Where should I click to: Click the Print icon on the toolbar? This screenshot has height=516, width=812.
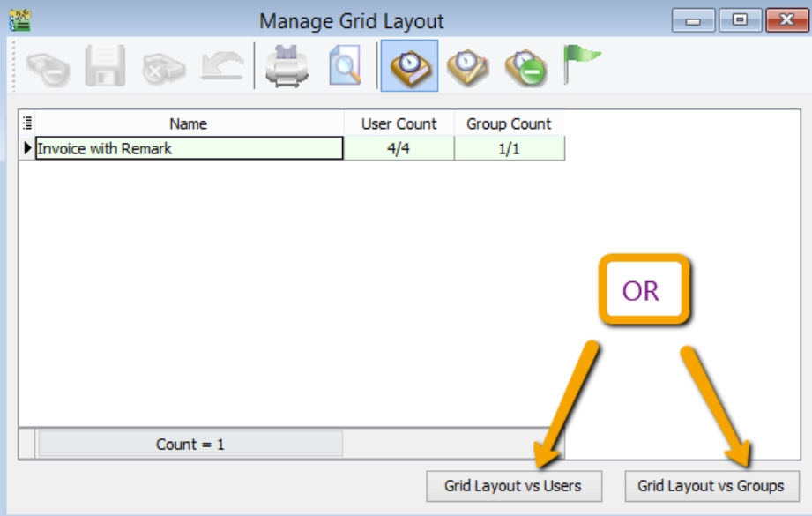point(286,66)
